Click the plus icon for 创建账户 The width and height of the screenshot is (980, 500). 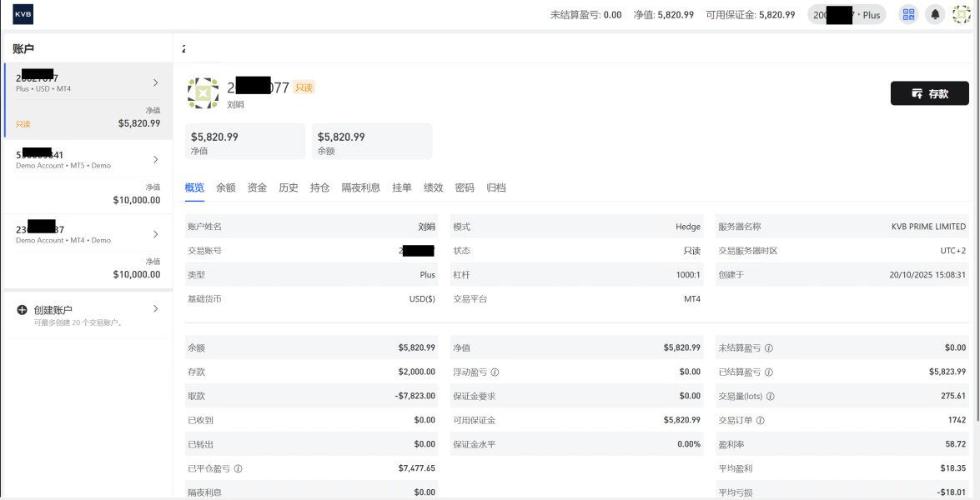[22, 310]
